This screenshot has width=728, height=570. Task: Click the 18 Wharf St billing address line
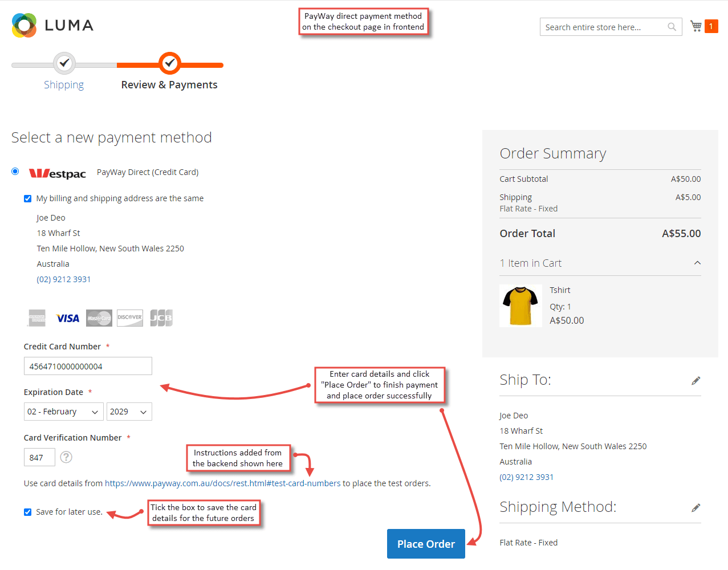(58, 233)
